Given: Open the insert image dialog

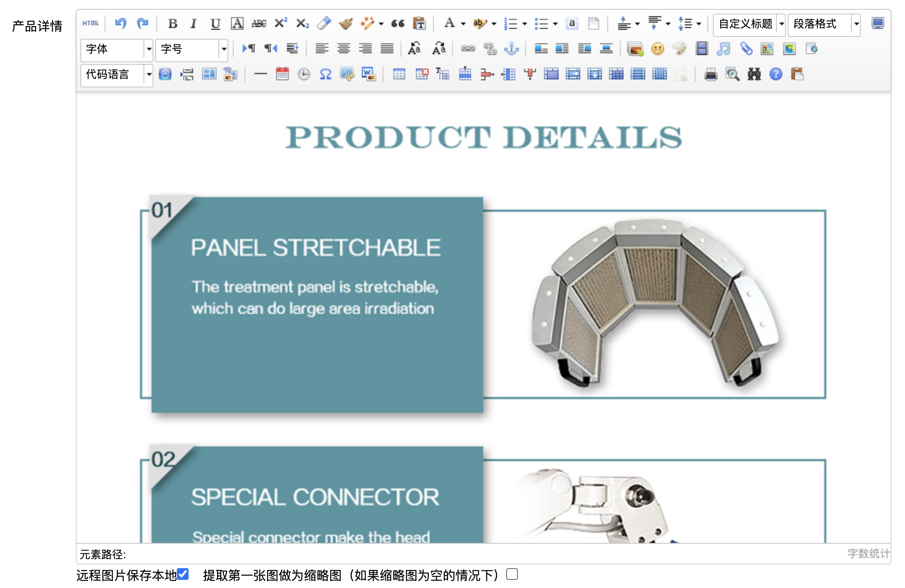Looking at the screenshot, I should point(635,48).
